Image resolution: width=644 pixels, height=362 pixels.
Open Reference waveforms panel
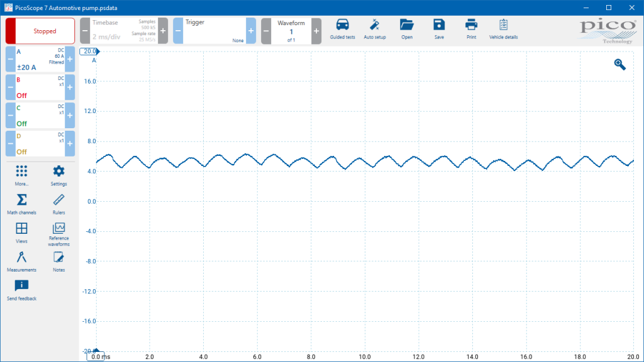[58, 234]
